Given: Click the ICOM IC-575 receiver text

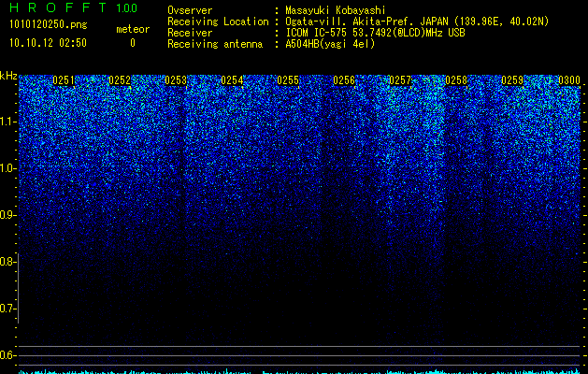Looking at the screenshot, I should click(375, 33).
